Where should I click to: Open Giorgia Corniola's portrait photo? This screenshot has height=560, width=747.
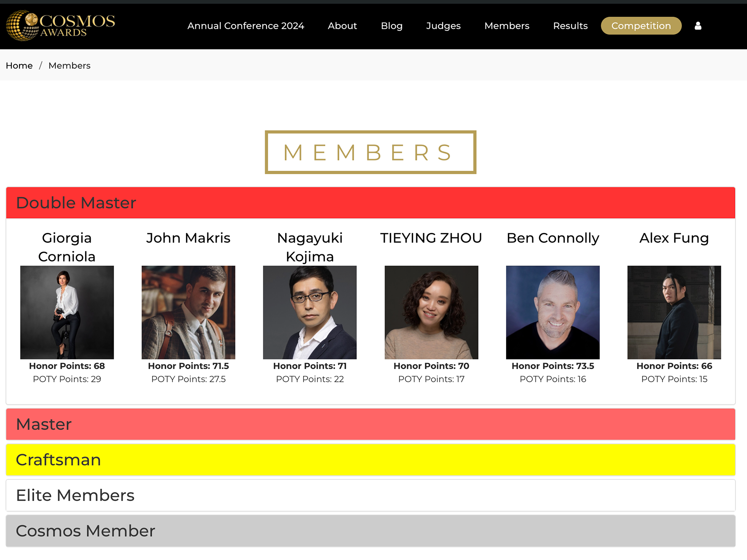(67, 312)
